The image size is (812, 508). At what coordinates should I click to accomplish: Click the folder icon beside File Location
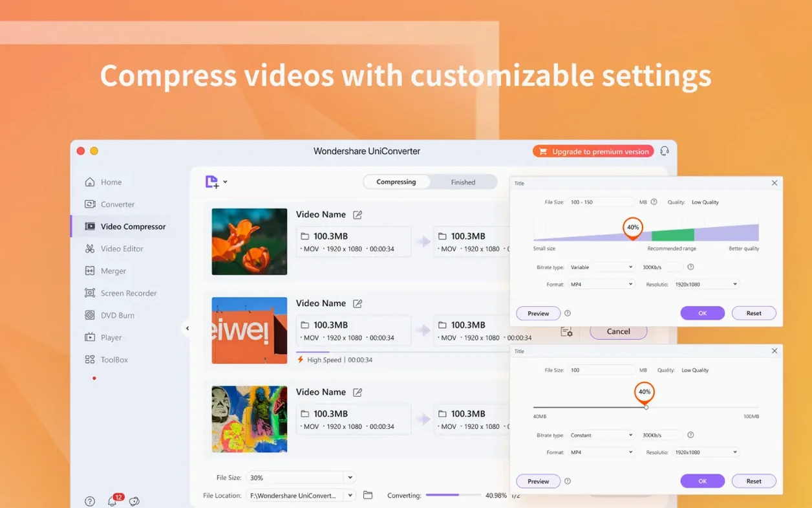pos(368,495)
